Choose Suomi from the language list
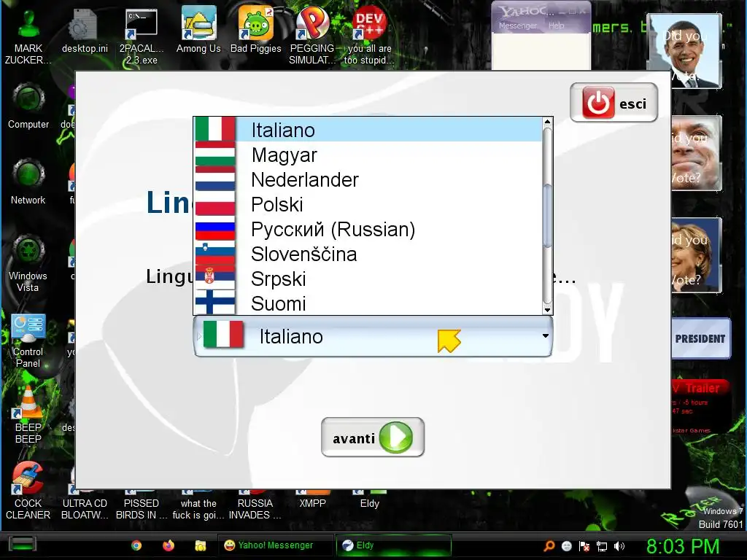The image size is (747, 560). [368, 303]
